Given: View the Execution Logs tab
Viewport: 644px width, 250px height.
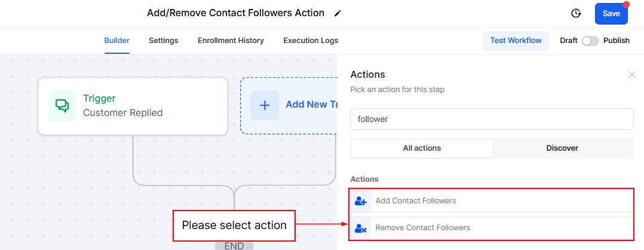Looking at the screenshot, I should coord(311,41).
